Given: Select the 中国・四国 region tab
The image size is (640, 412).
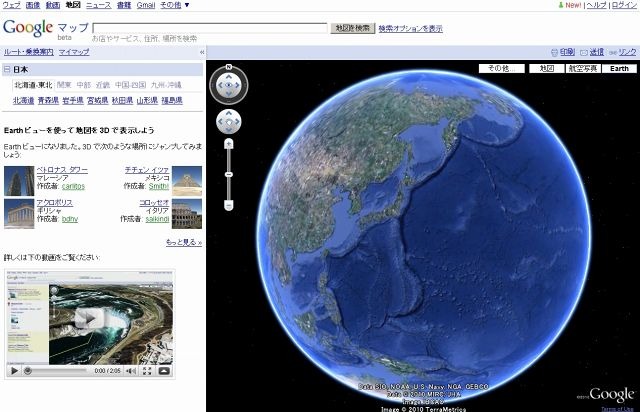Looking at the screenshot, I should click(x=131, y=85).
